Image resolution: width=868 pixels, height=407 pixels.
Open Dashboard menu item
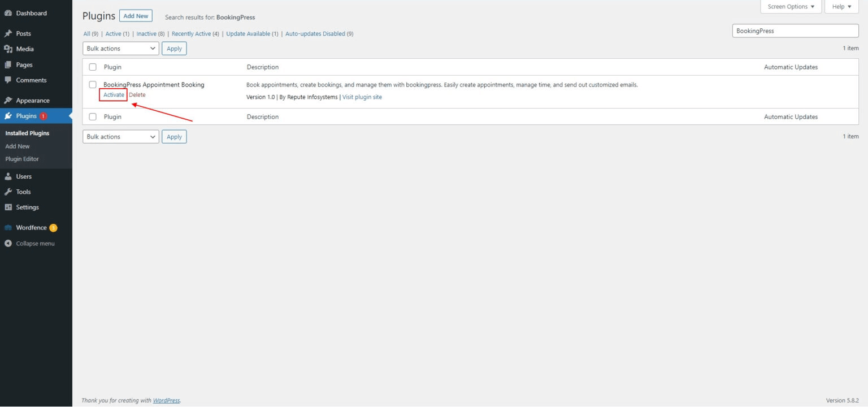(32, 13)
